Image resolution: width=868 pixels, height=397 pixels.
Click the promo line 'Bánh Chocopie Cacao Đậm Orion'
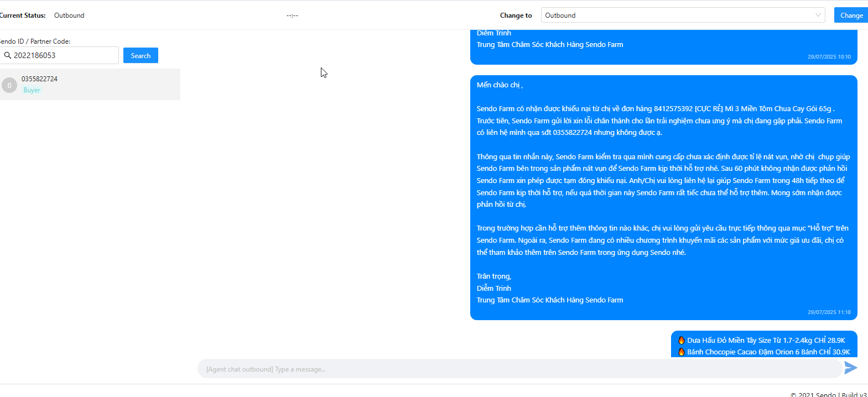[x=764, y=352]
